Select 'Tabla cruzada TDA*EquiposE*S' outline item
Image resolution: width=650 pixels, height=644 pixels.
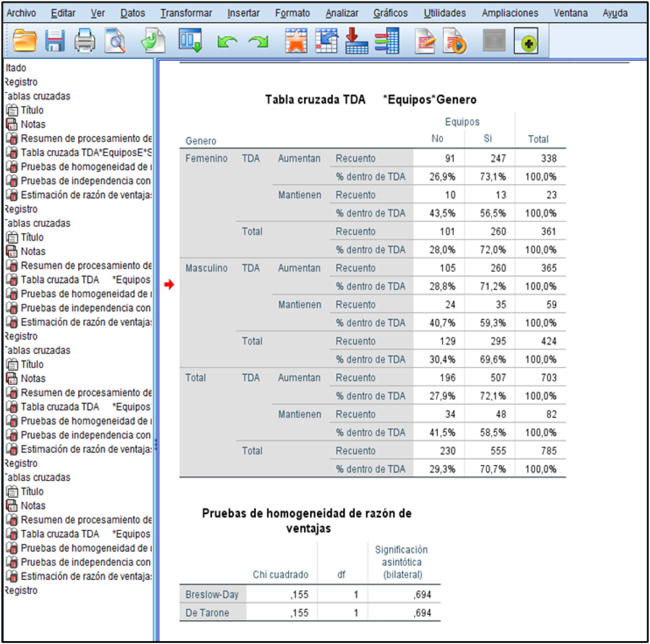click(79, 152)
